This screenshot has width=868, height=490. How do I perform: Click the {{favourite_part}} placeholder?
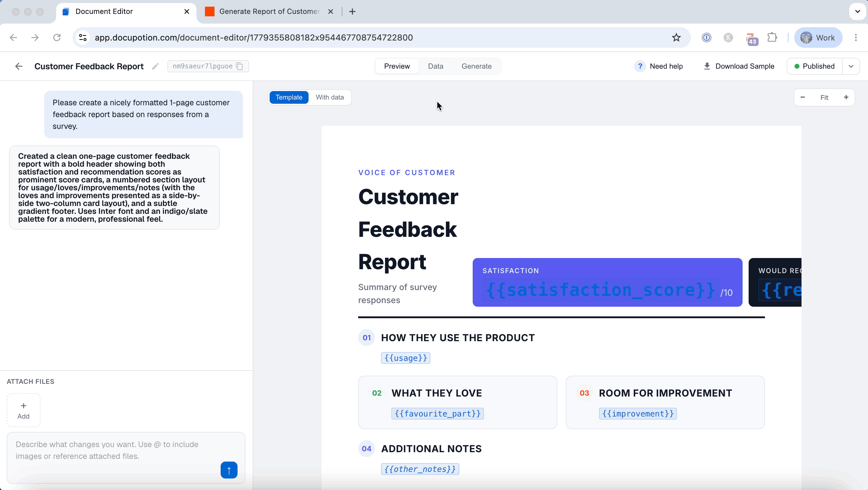[x=437, y=413]
